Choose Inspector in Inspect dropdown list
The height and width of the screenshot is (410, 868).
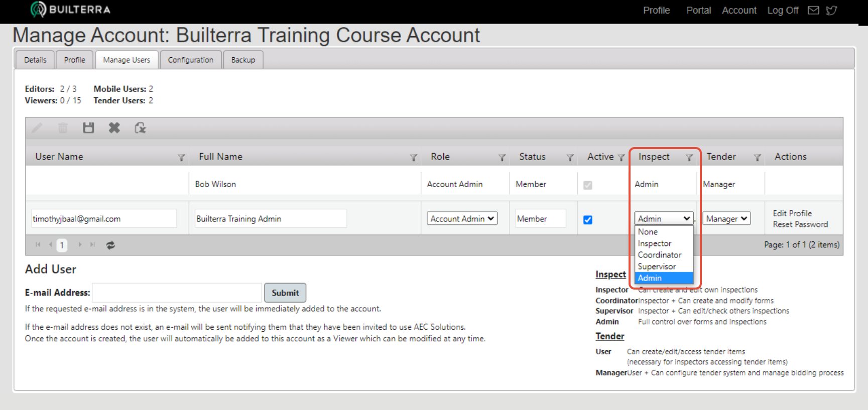point(664,243)
